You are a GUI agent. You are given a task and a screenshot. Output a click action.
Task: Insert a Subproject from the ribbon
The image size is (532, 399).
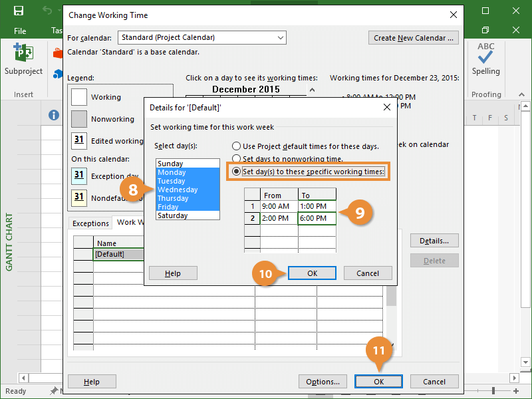click(x=23, y=60)
